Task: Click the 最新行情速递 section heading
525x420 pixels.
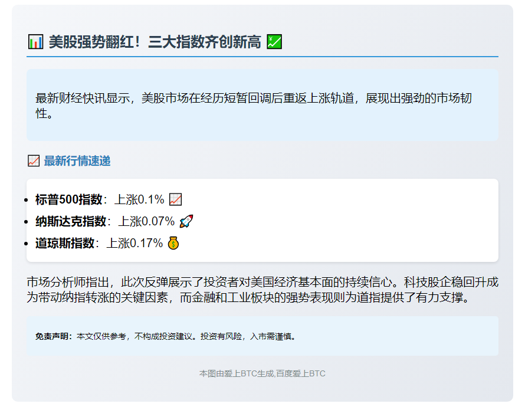Action: 77,161
